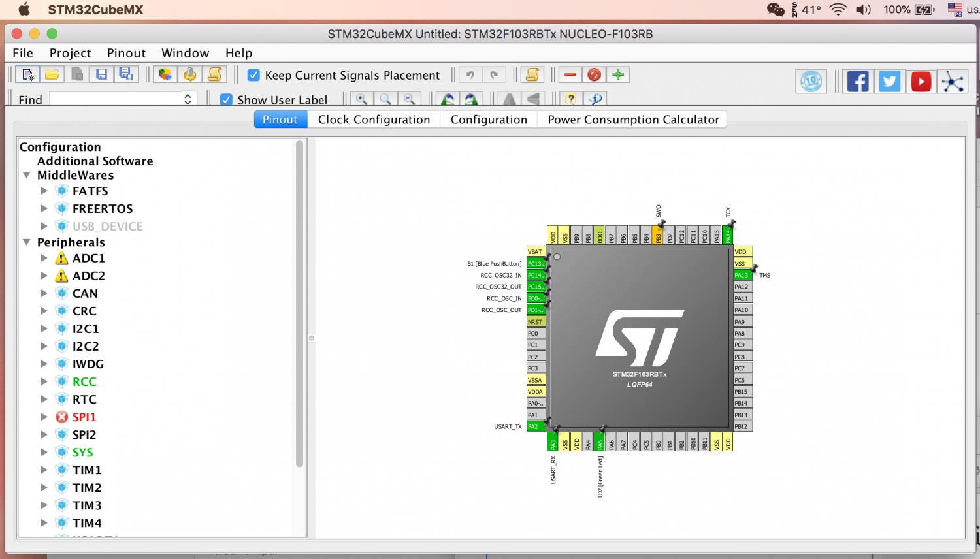Open the Help menu
This screenshot has width=980, height=559.
tap(238, 53)
